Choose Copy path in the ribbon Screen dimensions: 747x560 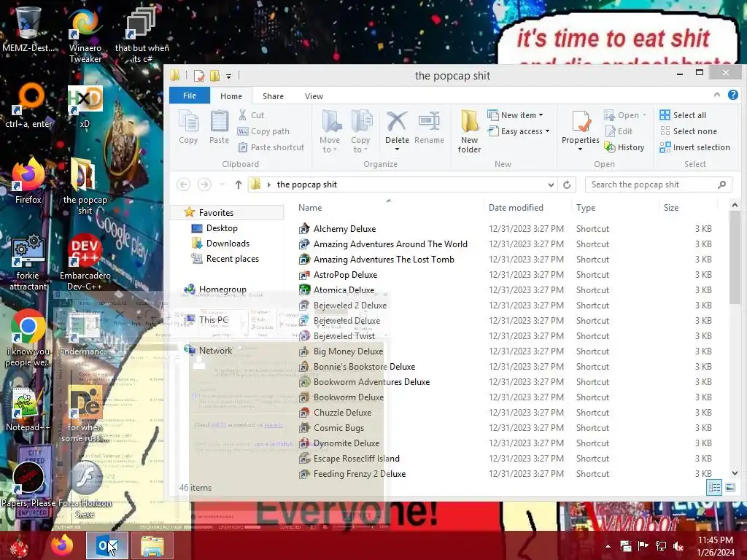263,131
